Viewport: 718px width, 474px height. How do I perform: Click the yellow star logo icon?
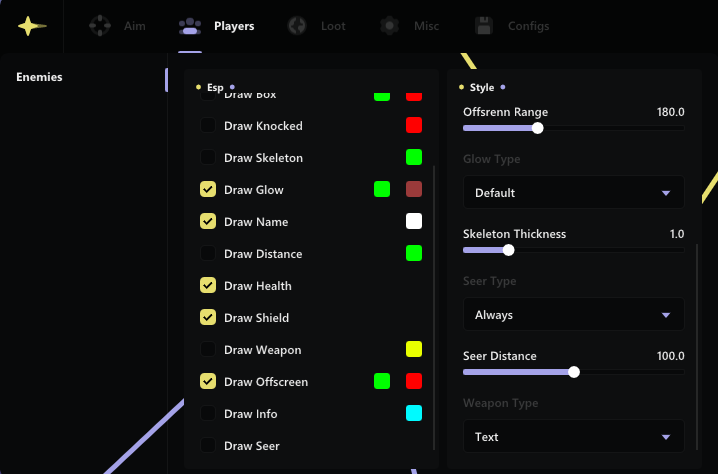31,27
